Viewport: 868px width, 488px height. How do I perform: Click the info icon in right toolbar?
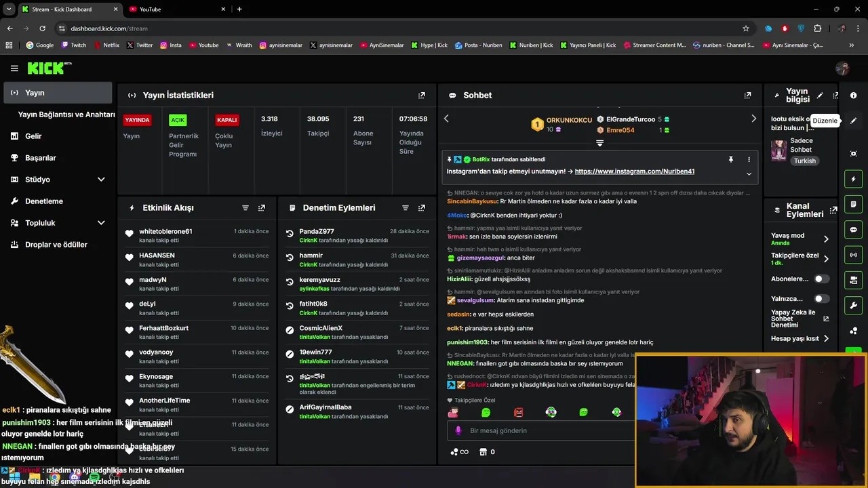click(854, 96)
